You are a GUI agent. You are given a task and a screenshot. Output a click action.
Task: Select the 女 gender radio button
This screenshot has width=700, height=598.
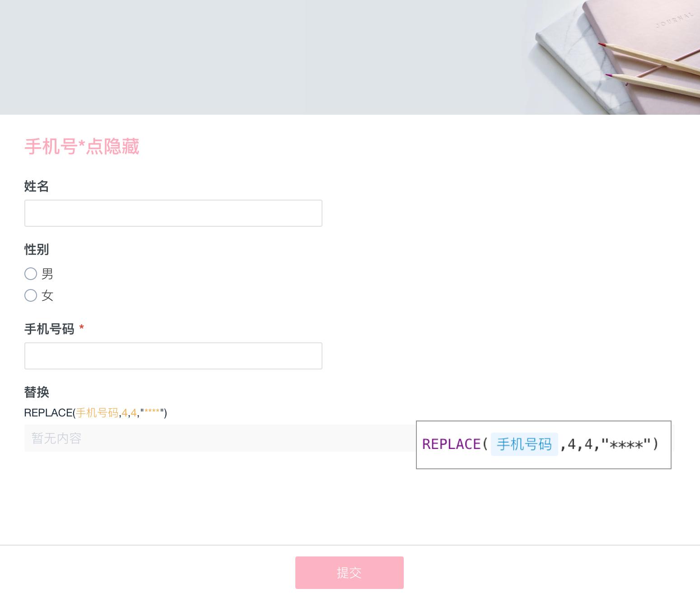pos(31,296)
